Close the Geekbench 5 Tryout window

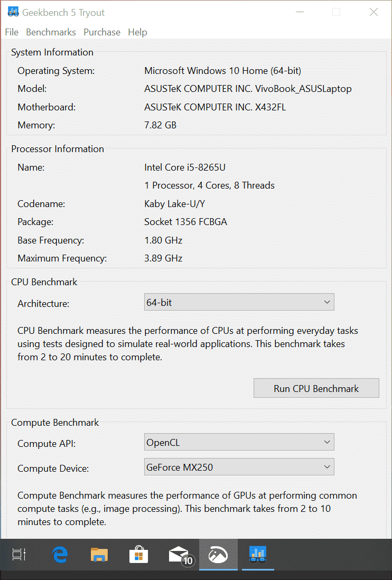coord(374,13)
